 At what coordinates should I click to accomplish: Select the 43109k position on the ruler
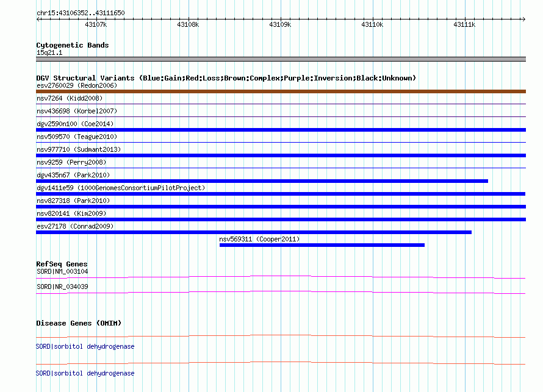(280, 25)
